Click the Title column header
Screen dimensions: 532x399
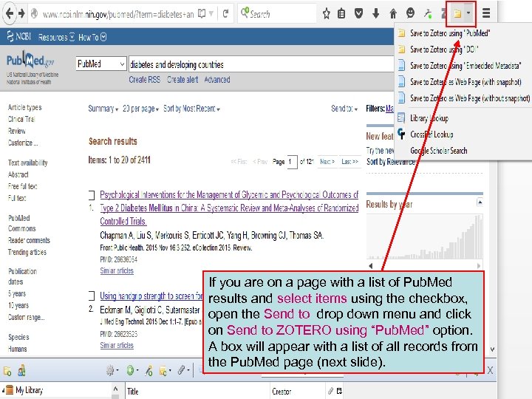click(198, 391)
